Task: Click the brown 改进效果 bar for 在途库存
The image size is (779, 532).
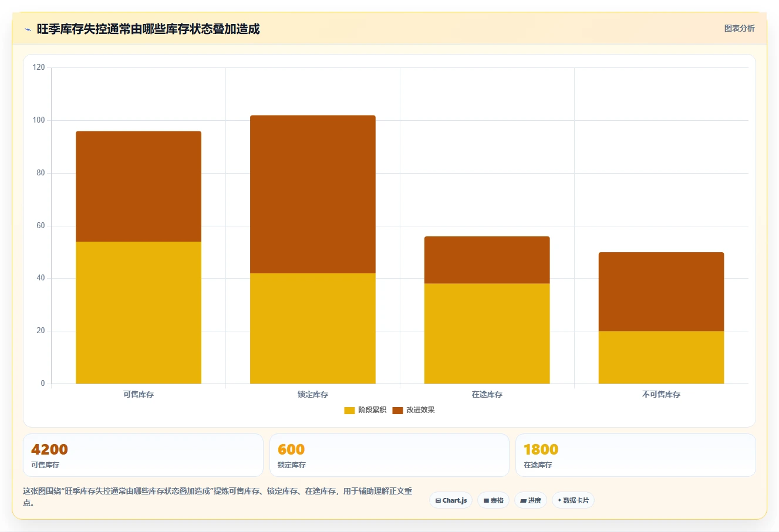Action: pos(487,260)
